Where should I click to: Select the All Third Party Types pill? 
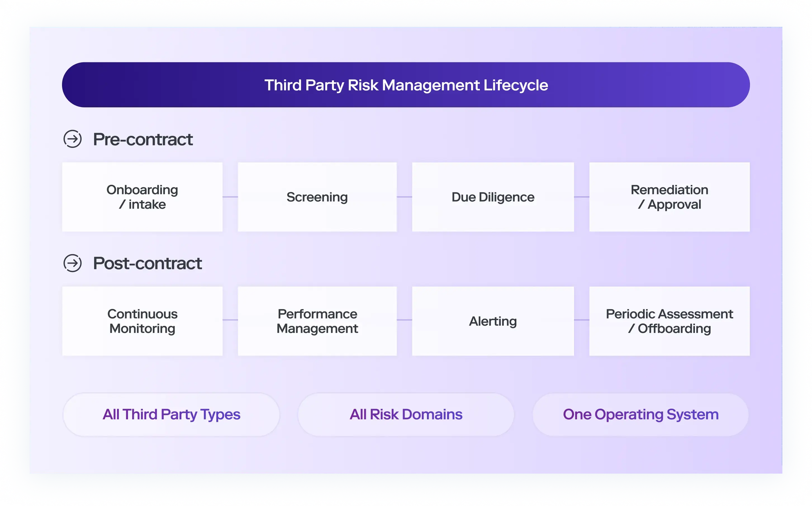click(171, 414)
